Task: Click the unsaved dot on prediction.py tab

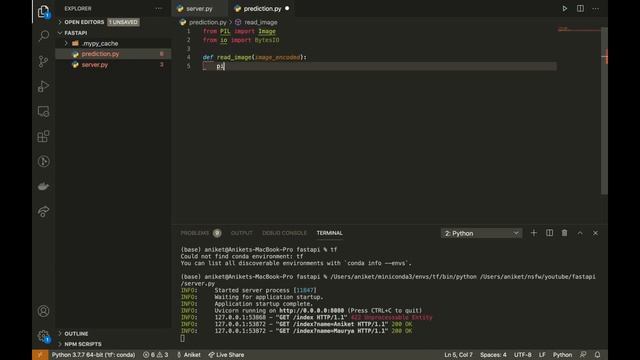Action: tap(287, 8)
